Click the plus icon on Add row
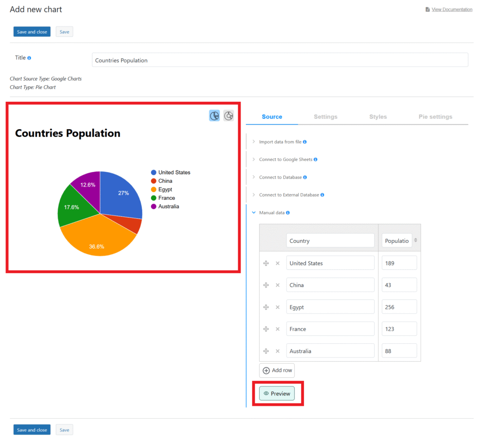Viewport: 485px width, 448px height. point(266,370)
